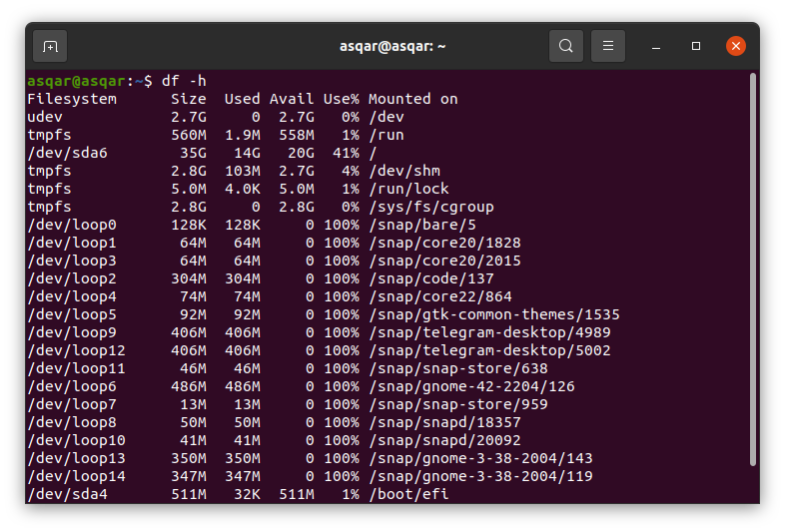Screen dimensions: 785x532
Task: Open the hamburger menu
Action: pos(608,46)
